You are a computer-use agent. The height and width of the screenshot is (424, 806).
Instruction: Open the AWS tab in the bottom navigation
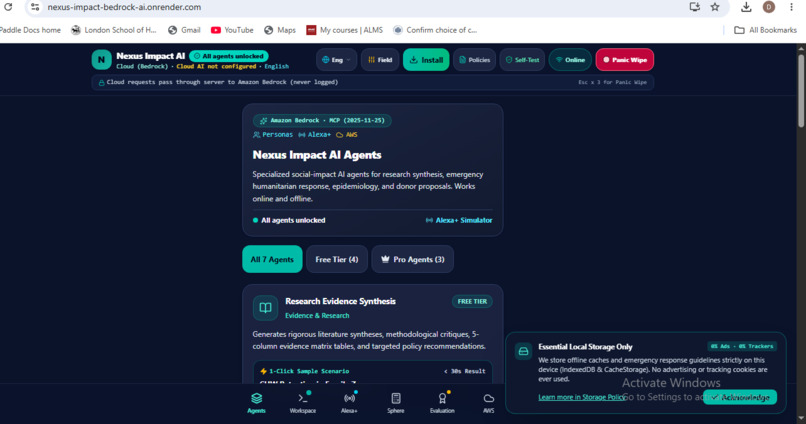(x=488, y=403)
